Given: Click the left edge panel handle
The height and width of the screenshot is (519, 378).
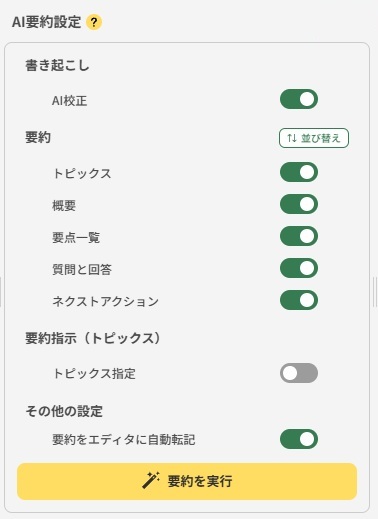Looking at the screenshot, I should [1, 292].
